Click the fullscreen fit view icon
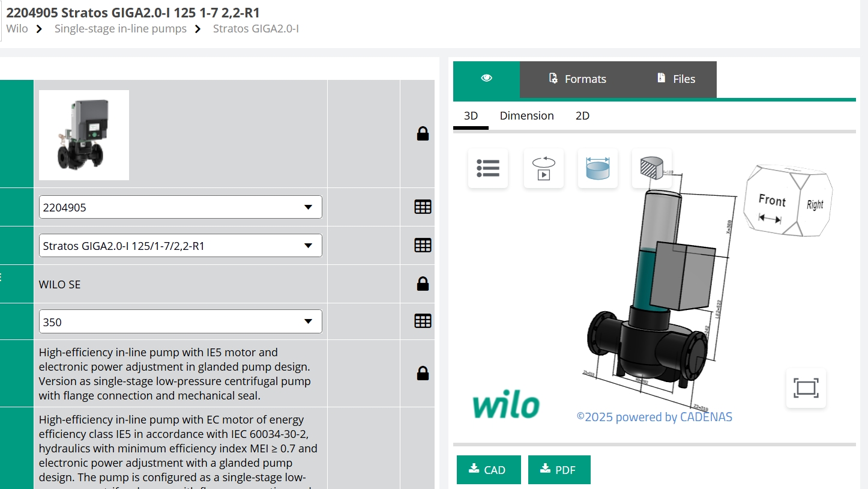This screenshot has height=489, width=868. point(806,388)
